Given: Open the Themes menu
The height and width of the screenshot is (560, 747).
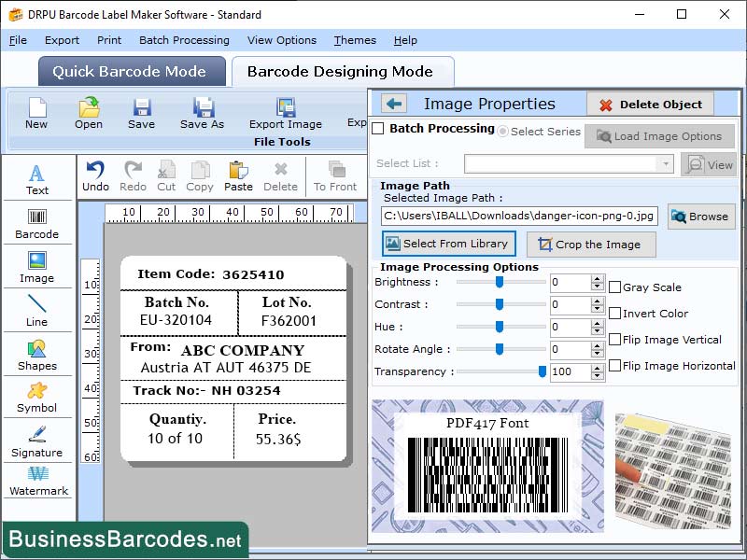Looking at the screenshot, I should click(354, 40).
